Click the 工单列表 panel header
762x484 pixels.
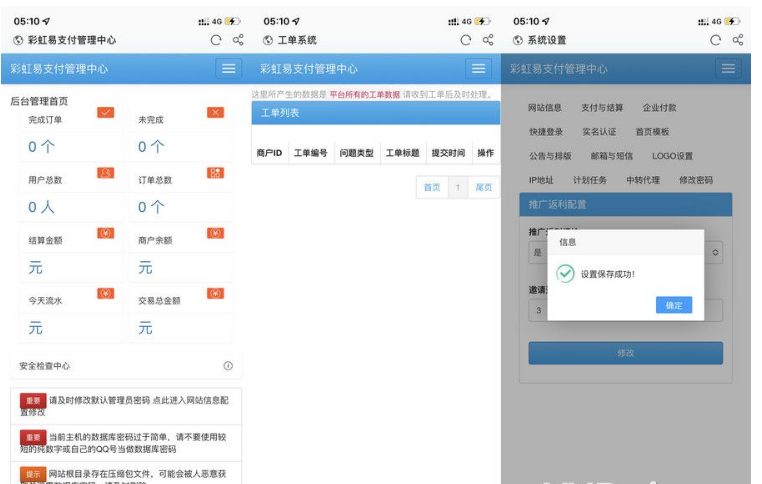tap(376, 113)
